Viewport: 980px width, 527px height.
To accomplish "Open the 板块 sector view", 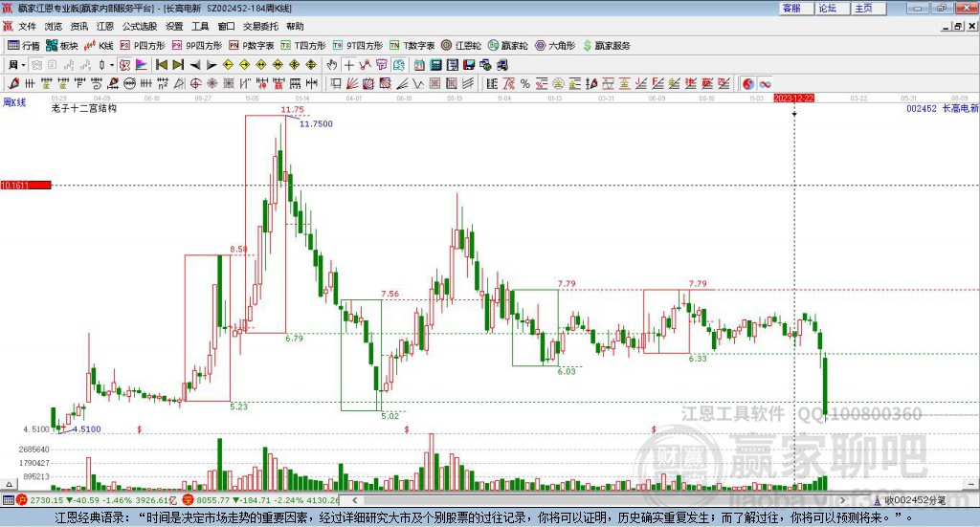I will [x=61, y=46].
